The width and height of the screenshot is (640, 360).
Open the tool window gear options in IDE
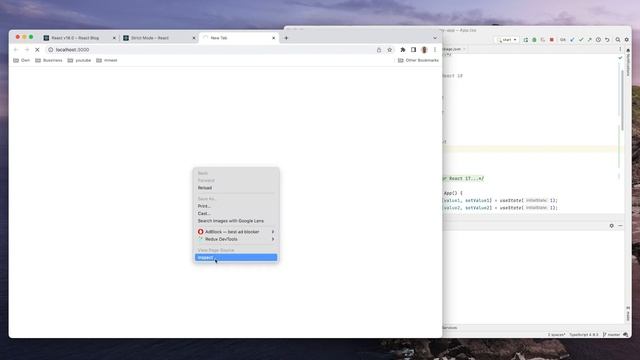click(x=611, y=226)
